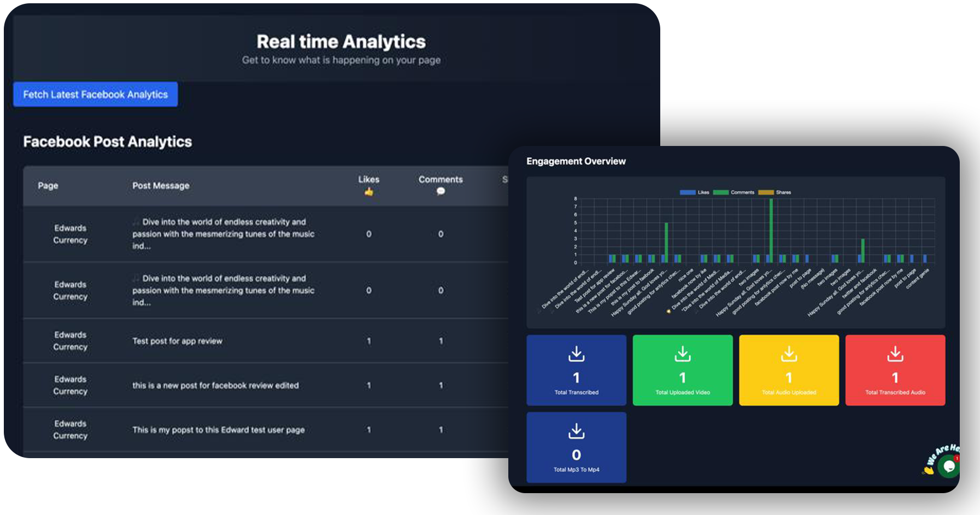
Task: Click the Likes column header text
Action: (369, 179)
